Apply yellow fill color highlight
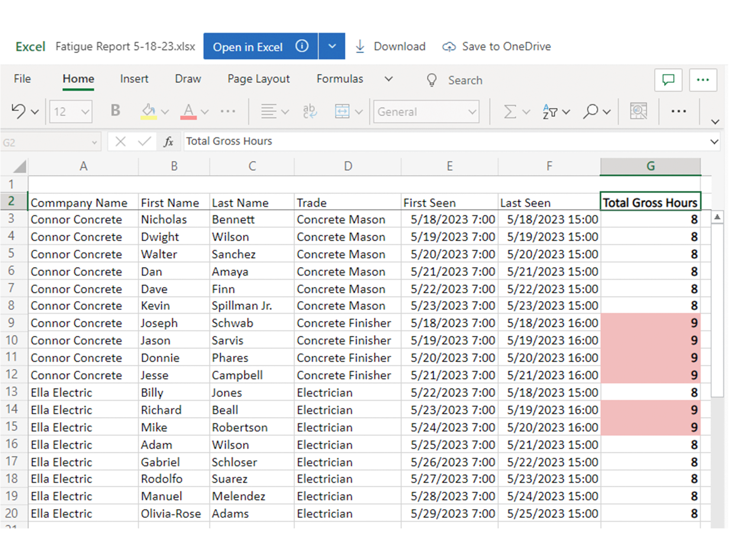This screenshot has width=729, height=560. (148, 111)
